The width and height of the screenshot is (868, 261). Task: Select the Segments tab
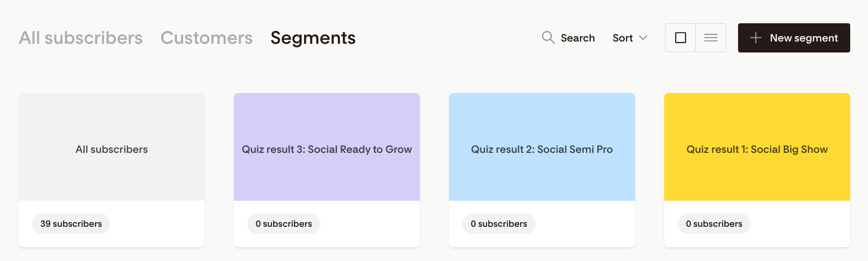click(x=313, y=38)
